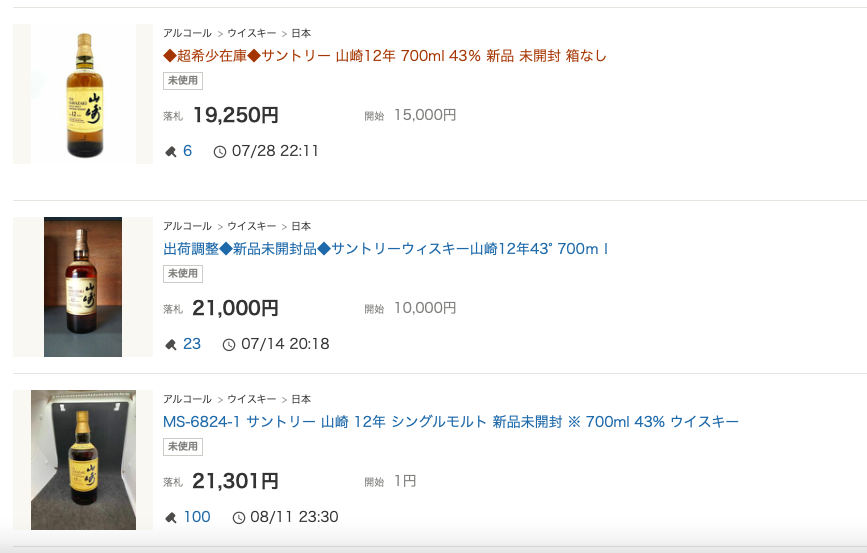
Task: Select アルコール breadcrumb in the 19,250円 listing
Action: [187, 33]
